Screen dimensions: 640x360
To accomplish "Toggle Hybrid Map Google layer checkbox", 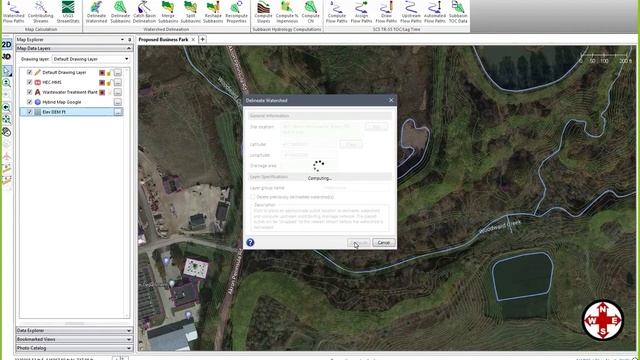I will point(29,102).
